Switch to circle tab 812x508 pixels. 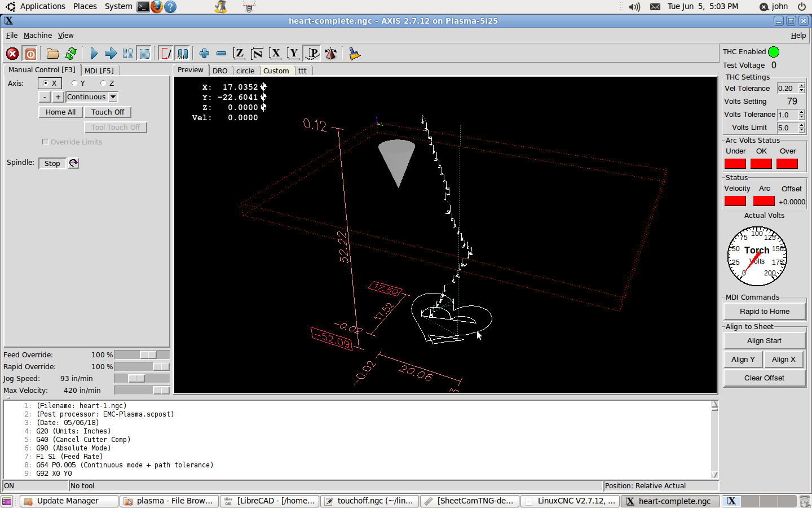pyautogui.click(x=245, y=71)
